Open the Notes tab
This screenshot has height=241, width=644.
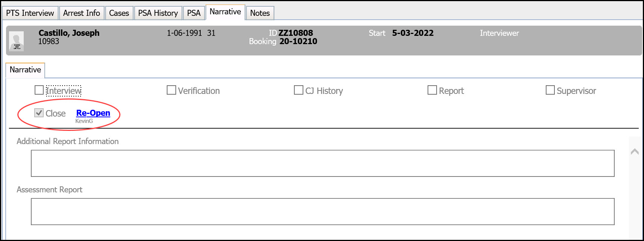[260, 13]
